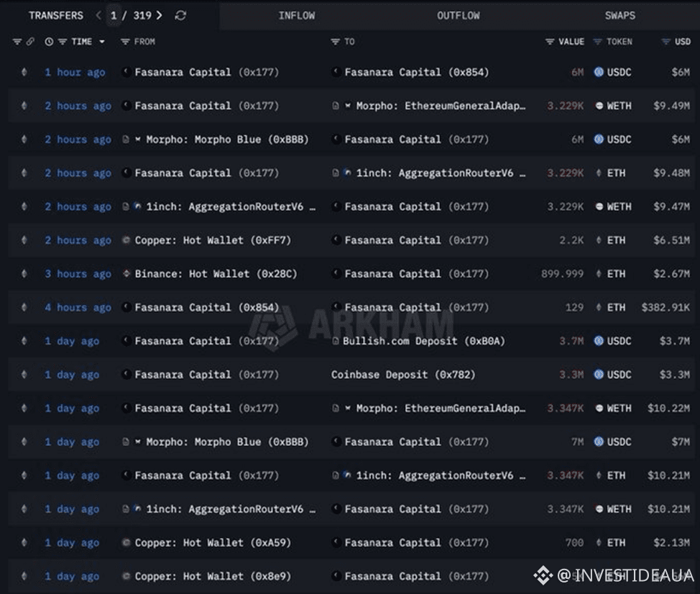Open the '4 hours ago' transaction link

coord(78,307)
